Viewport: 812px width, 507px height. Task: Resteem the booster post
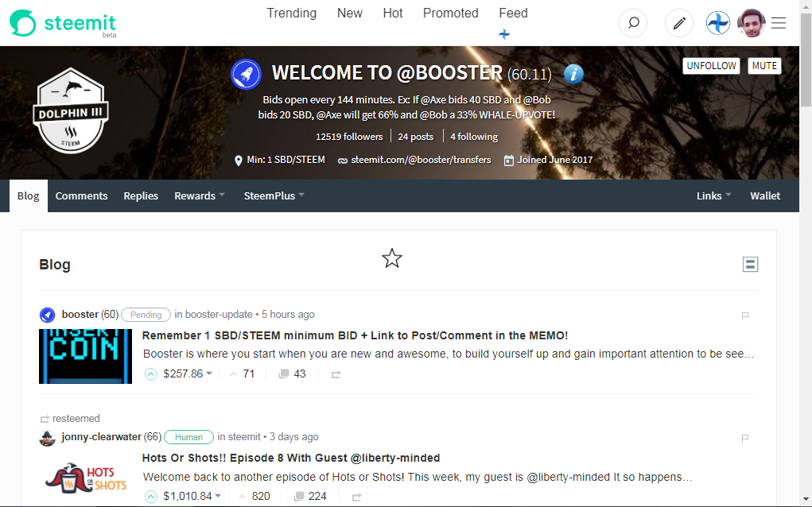pyautogui.click(x=336, y=374)
